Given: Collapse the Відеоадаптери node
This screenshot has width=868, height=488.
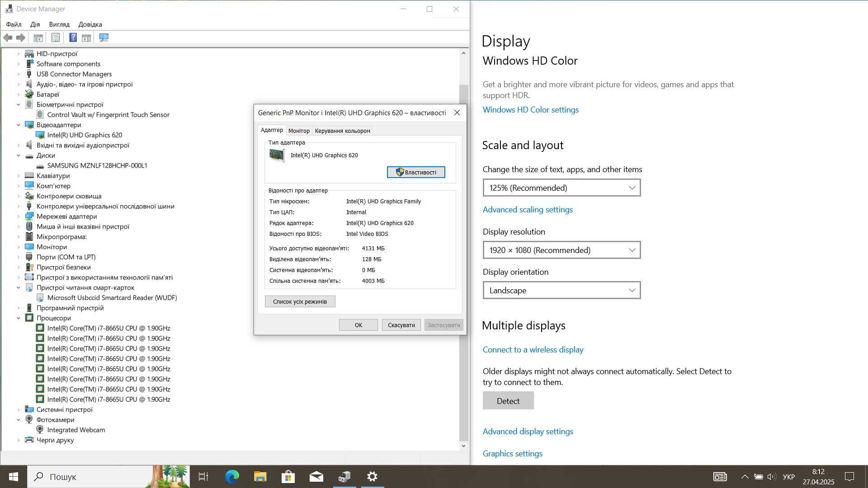Looking at the screenshot, I should (19, 125).
